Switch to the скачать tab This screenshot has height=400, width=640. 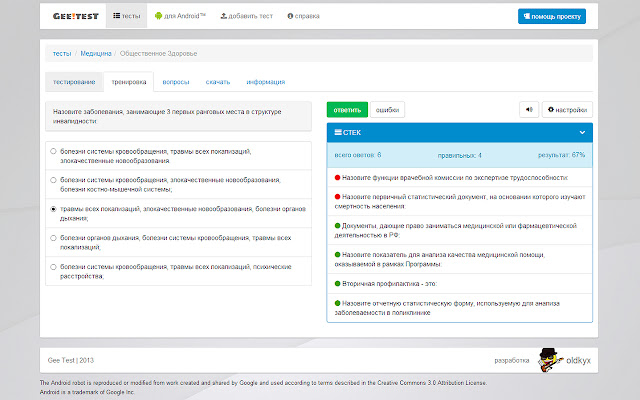click(x=218, y=82)
